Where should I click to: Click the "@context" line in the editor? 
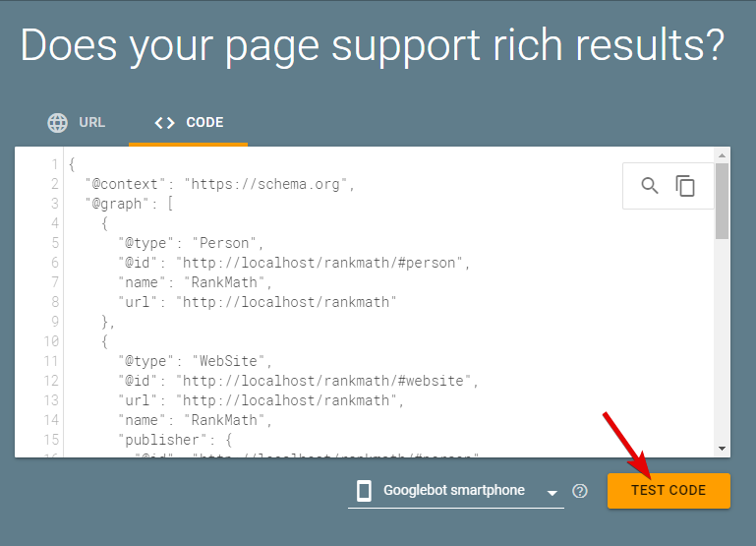click(220, 184)
